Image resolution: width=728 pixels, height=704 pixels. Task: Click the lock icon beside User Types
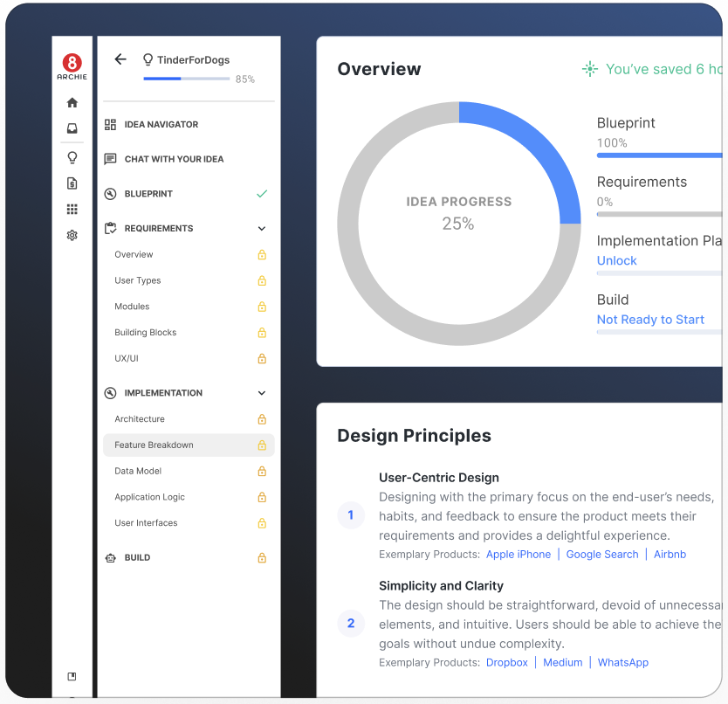pyautogui.click(x=261, y=280)
